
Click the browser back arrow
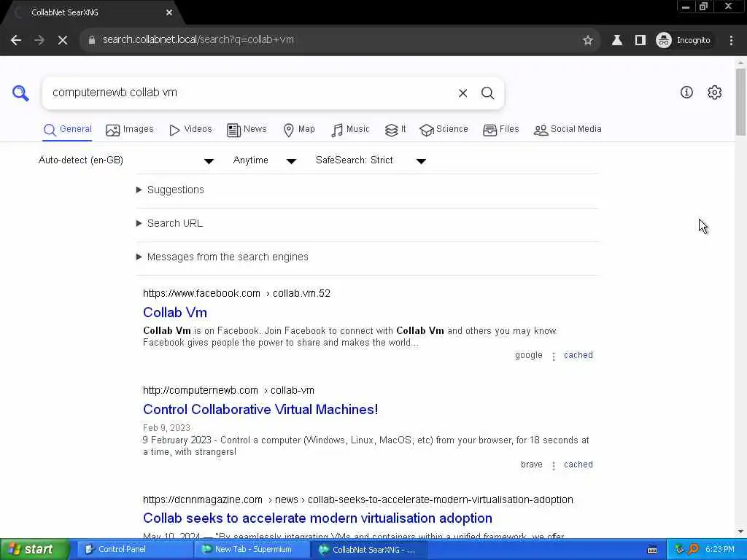[x=16, y=40]
